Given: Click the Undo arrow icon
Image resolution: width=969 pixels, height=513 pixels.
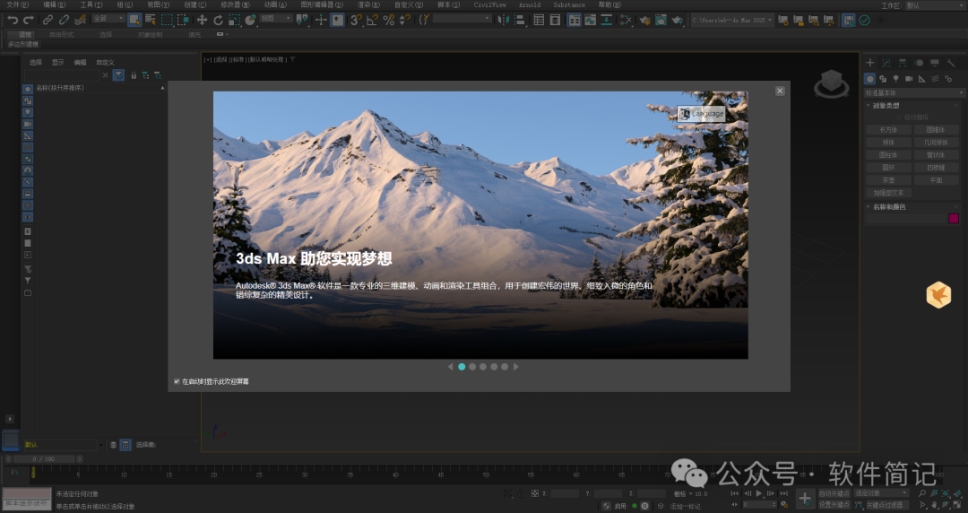Looking at the screenshot, I should pyautogui.click(x=12, y=20).
